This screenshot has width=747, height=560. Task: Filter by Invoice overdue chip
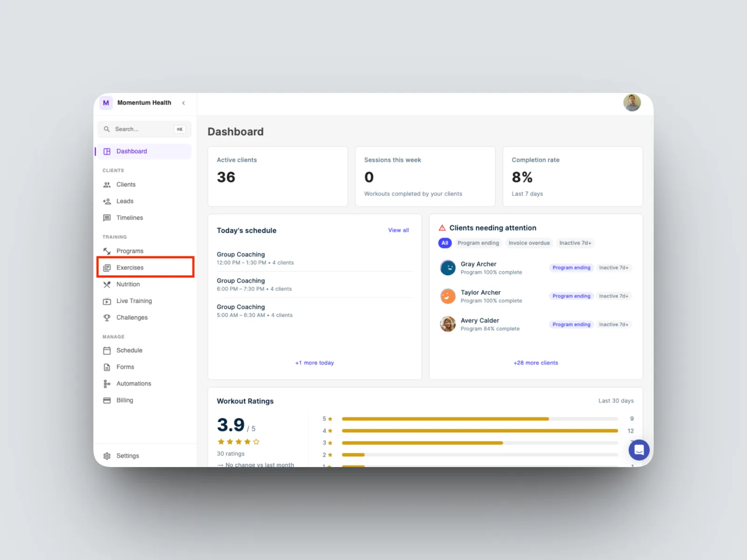coord(529,243)
